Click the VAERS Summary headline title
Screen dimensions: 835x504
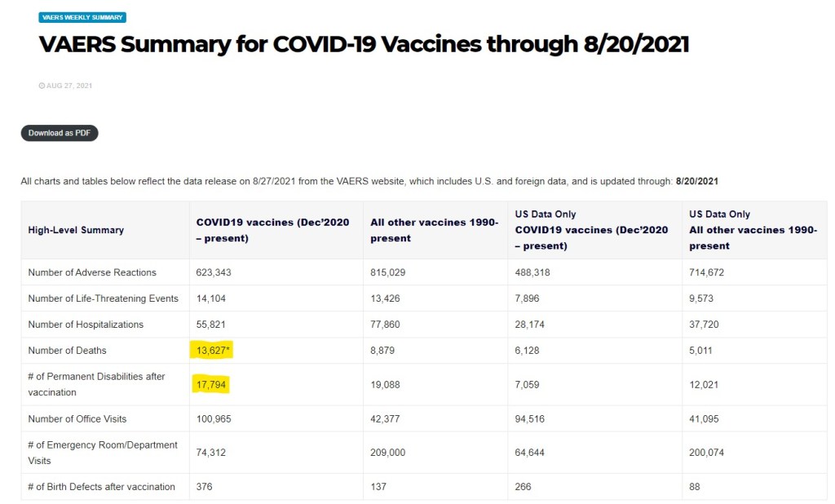click(x=364, y=44)
